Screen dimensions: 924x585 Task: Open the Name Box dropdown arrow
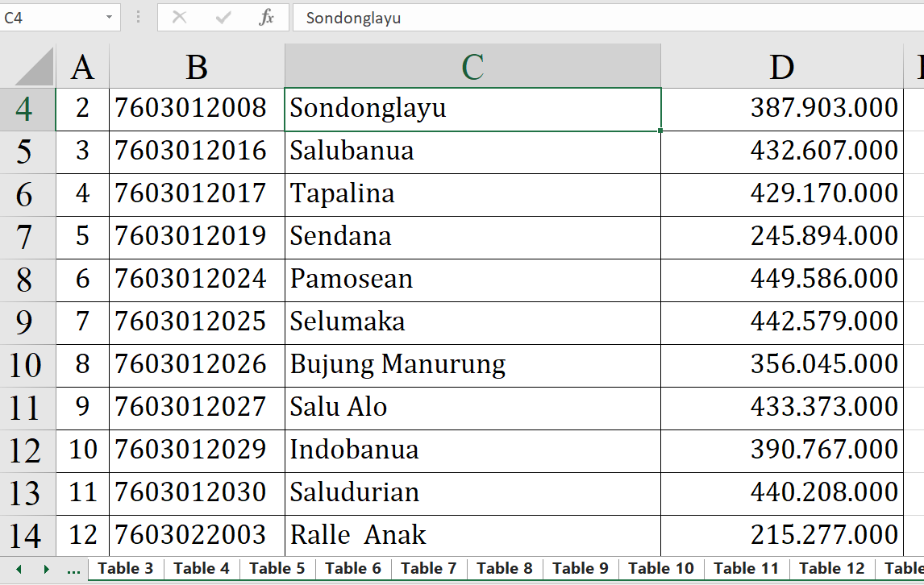click(x=109, y=18)
